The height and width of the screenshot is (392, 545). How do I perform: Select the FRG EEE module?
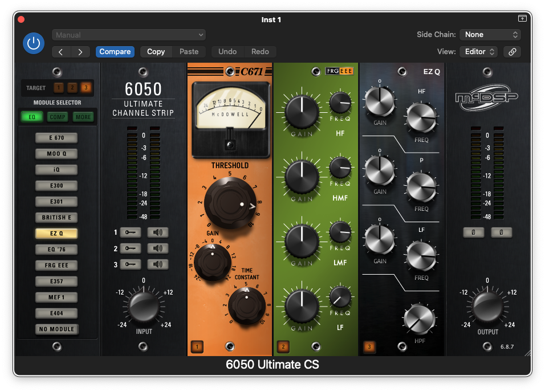(x=56, y=266)
